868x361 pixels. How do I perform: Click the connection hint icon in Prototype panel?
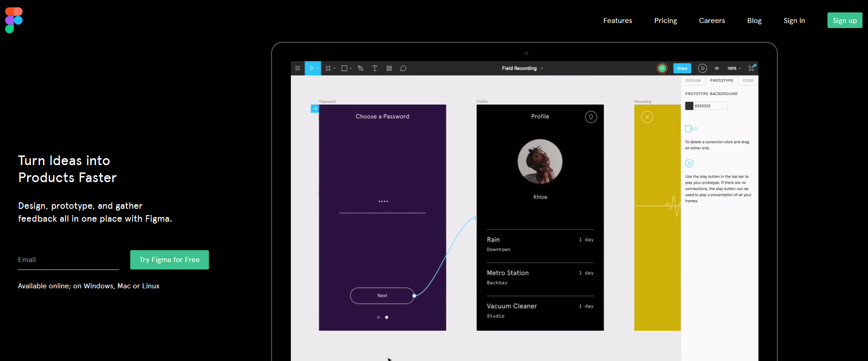pyautogui.click(x=691, y=129)
